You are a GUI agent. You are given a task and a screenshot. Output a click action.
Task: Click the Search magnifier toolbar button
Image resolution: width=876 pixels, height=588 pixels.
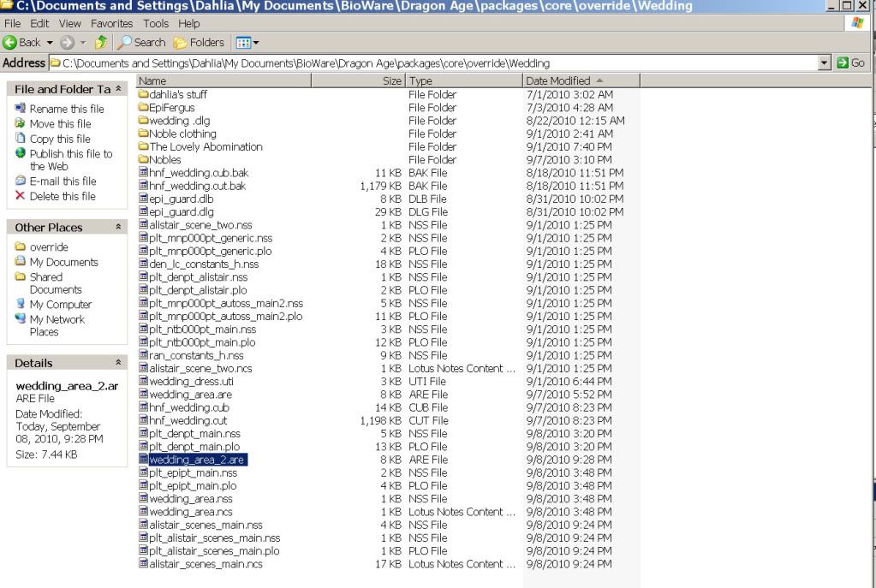(x=124, y=43)
